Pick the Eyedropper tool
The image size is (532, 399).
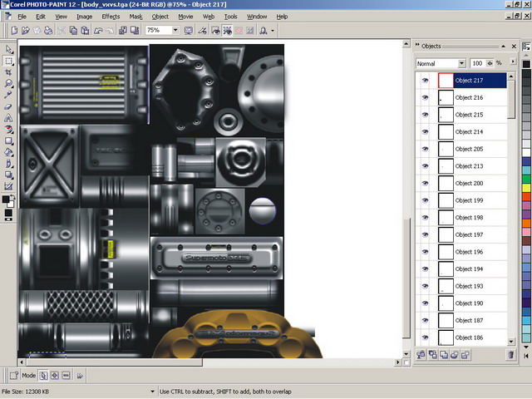pyautogui.click(x=8, y=96)
